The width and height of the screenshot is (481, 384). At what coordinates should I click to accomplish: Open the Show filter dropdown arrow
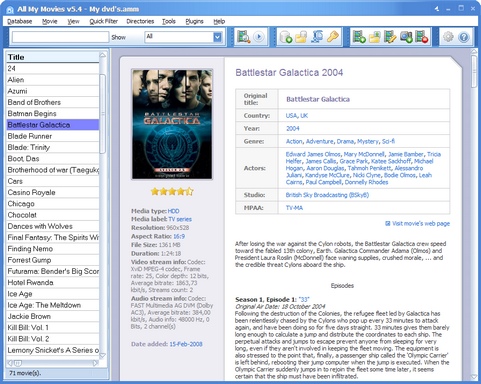coord(217,37)
